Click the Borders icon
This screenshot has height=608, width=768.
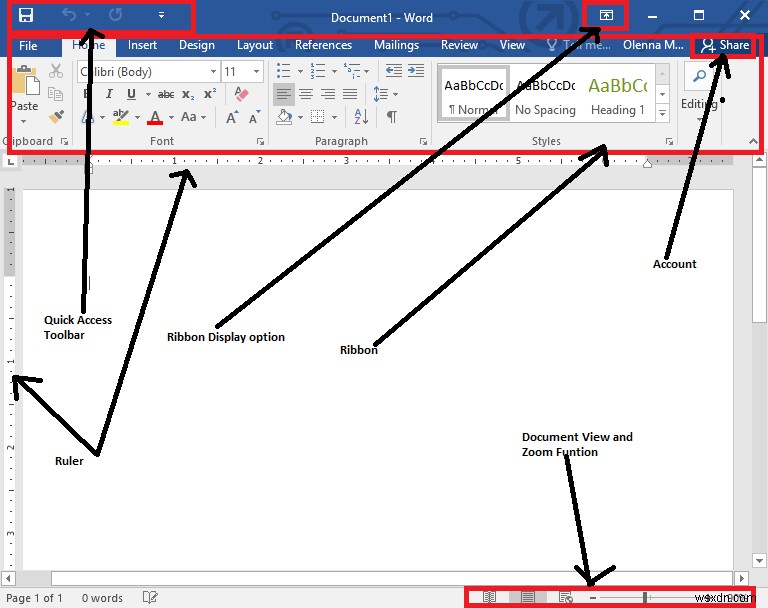[x=318, y=117]
